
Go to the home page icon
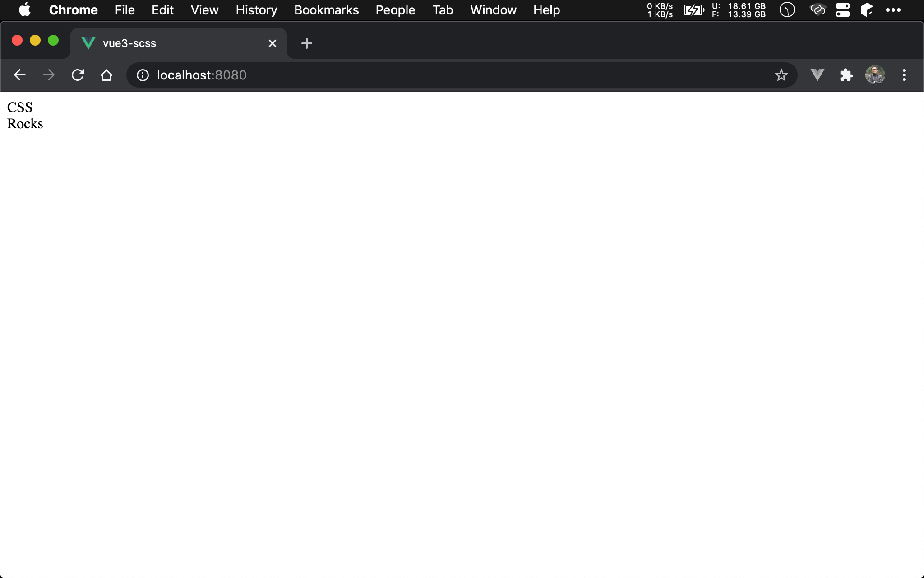click(x=106, y=75)
